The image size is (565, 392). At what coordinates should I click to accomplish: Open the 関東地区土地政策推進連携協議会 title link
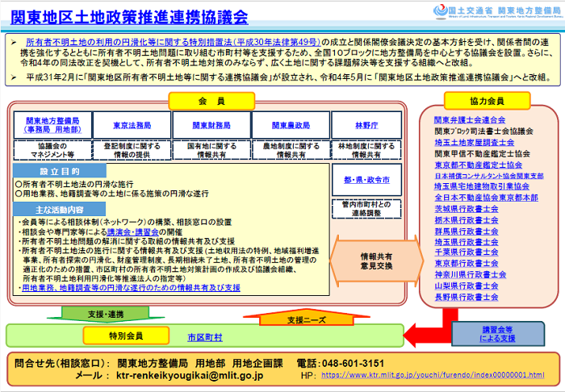(129, 17)
